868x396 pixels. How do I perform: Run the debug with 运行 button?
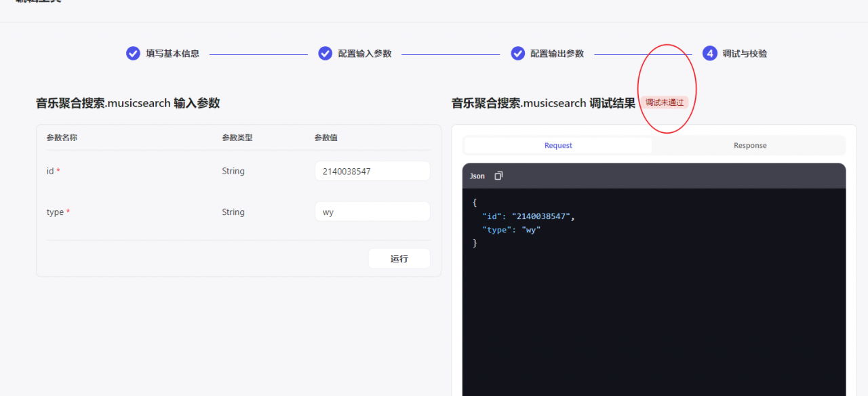click(x=399, y=258)
